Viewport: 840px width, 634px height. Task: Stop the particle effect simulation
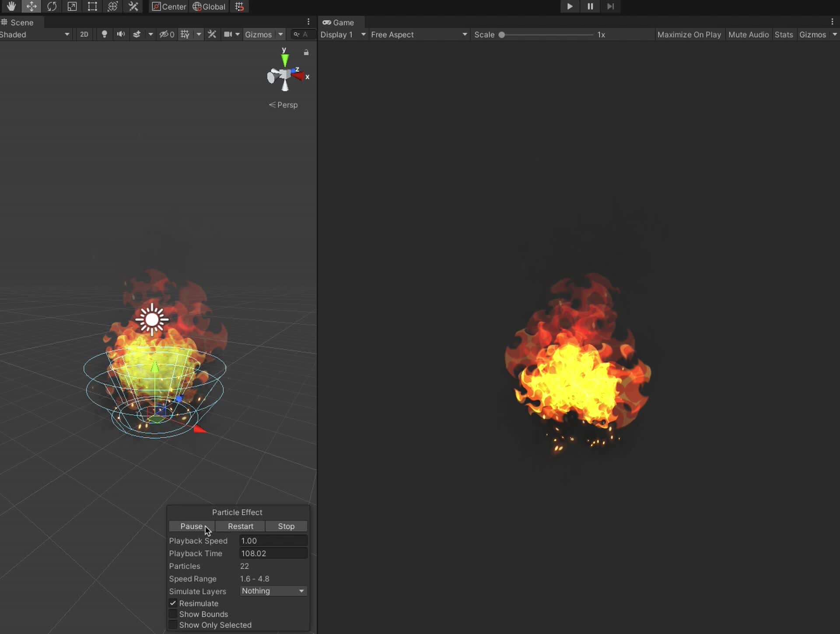(286, 526)
